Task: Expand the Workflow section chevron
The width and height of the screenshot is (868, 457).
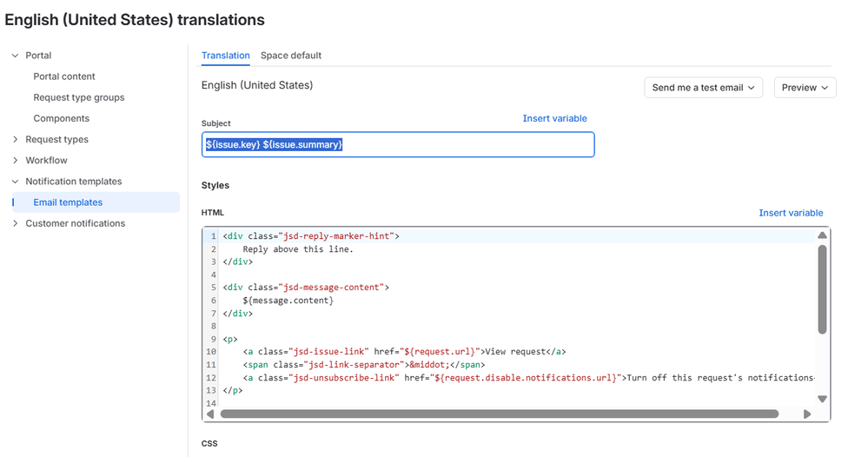Action: click(16, 161)
